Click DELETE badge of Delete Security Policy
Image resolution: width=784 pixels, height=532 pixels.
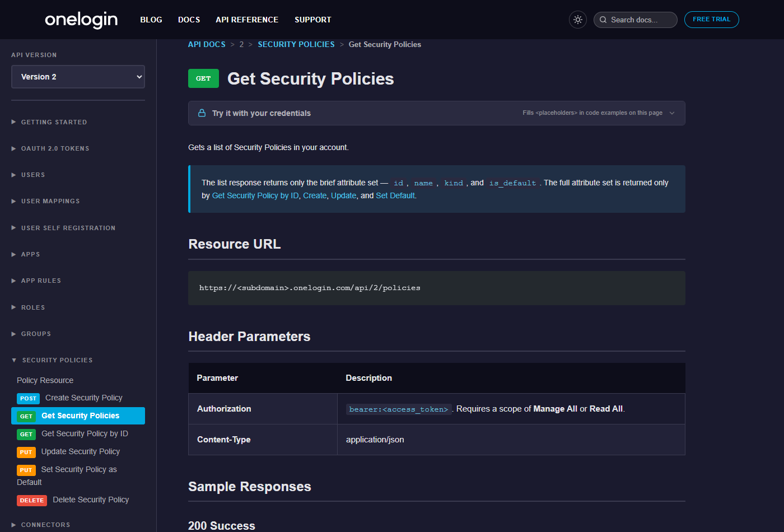32,500
